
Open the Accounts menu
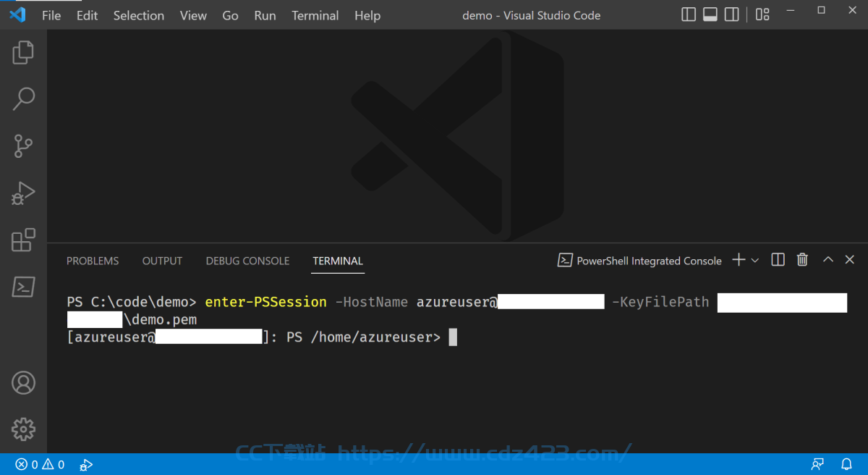23,382
